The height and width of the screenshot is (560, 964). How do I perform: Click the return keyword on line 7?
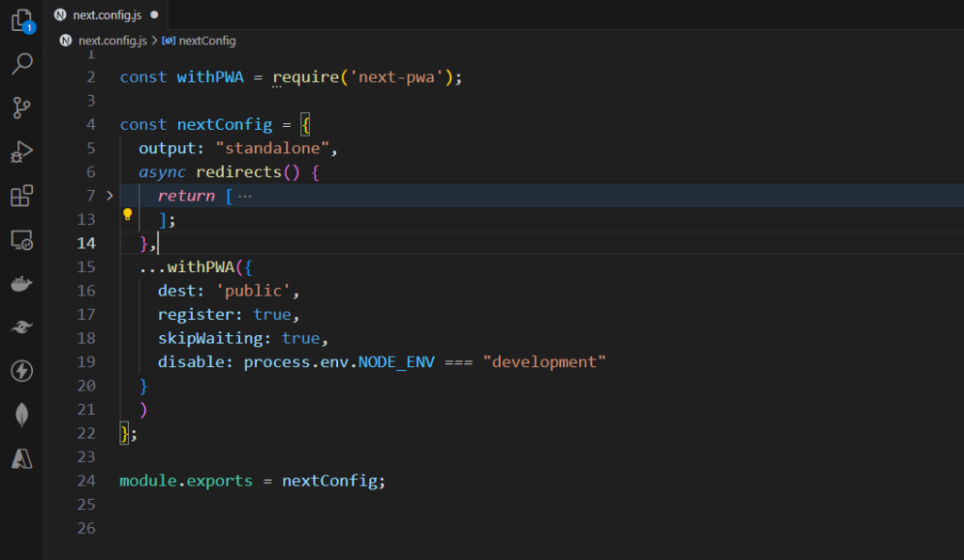[x=186, y=196]
